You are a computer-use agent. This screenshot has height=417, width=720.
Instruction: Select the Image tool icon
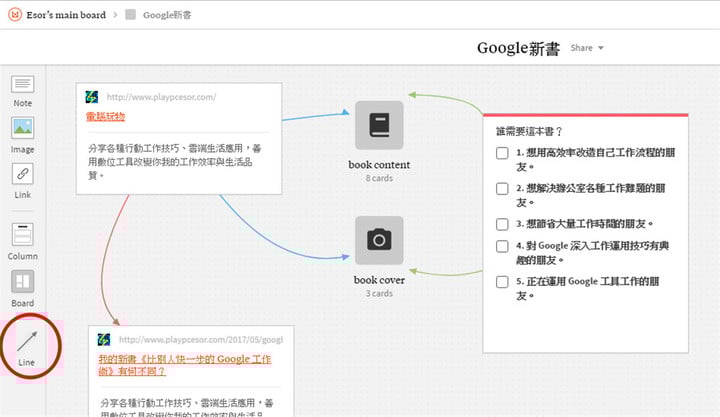point(22,128)
